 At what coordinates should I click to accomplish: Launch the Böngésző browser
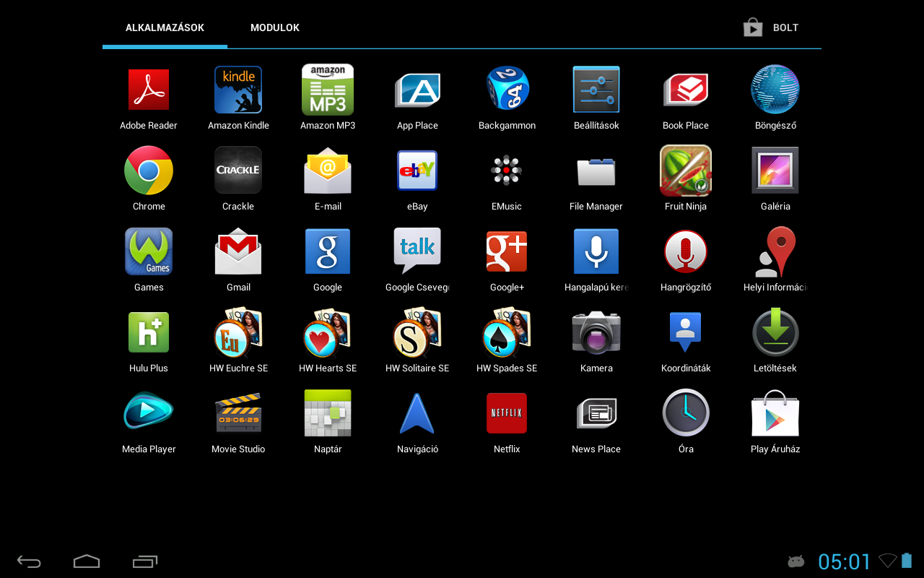coord(775,90)
